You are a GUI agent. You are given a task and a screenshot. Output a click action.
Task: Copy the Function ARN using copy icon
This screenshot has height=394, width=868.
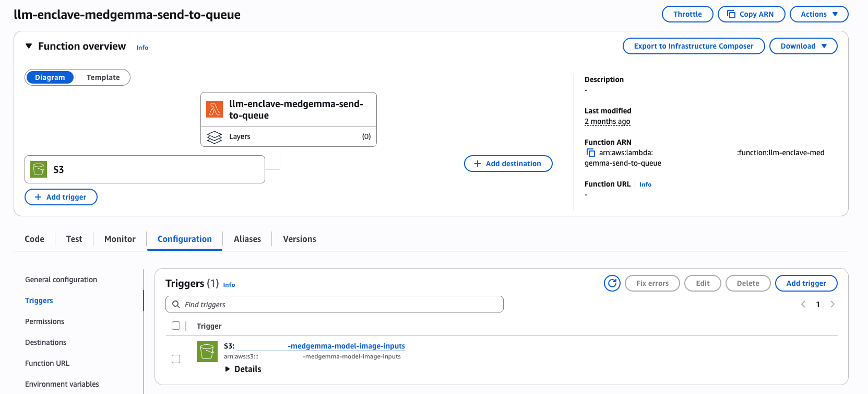(x=591, y=153)
